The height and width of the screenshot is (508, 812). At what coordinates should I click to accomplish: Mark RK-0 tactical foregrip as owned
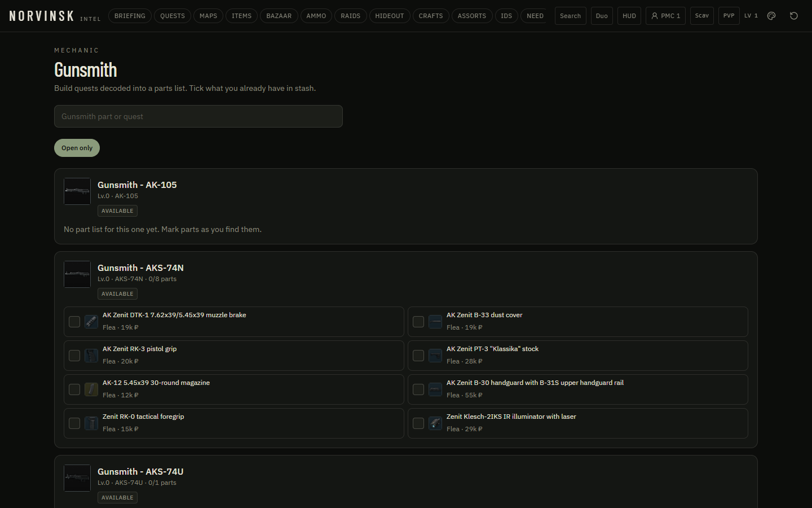(x=74, y=423)
